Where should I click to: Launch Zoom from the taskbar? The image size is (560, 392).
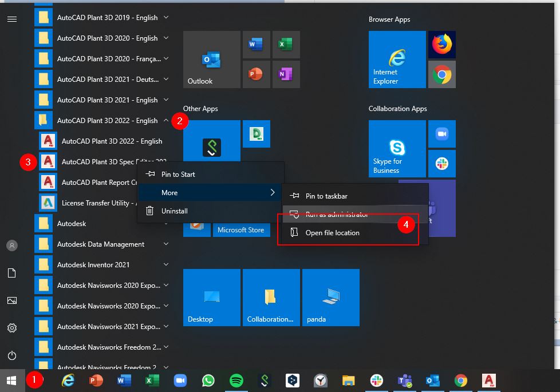(180, 381)
